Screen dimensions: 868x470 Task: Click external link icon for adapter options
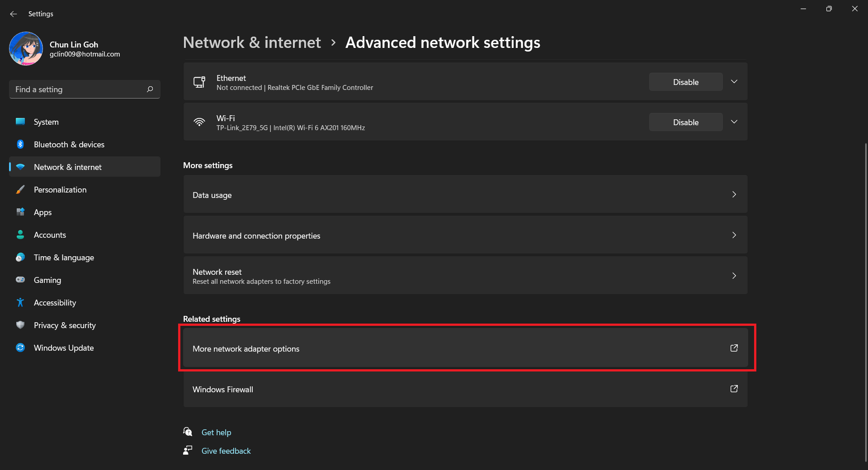pos(734,348)
